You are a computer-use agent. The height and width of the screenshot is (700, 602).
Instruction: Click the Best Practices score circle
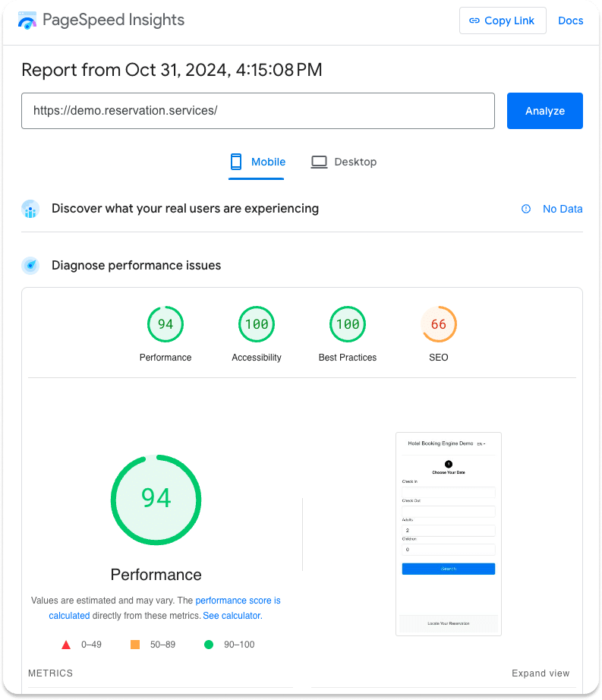point(348,324)
